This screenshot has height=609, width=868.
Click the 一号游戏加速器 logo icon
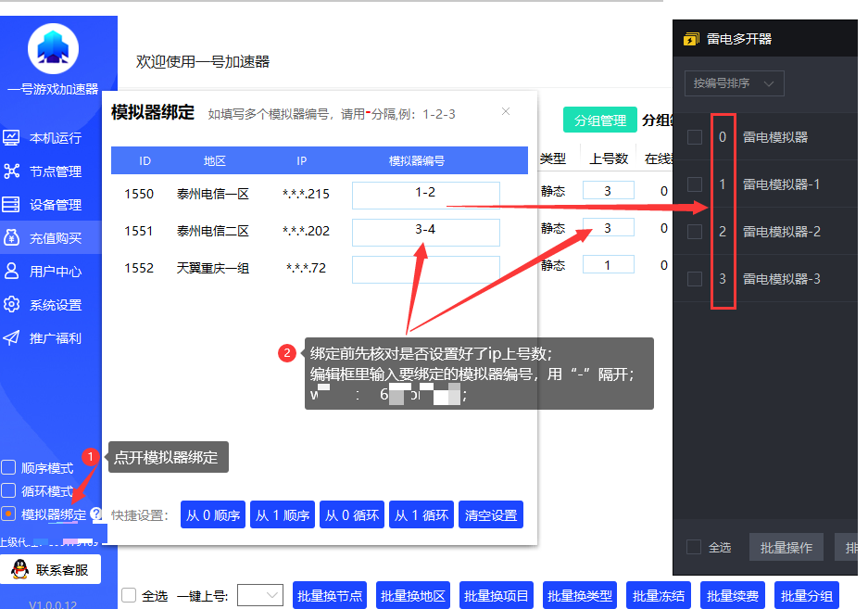click(x=53, y=49)
